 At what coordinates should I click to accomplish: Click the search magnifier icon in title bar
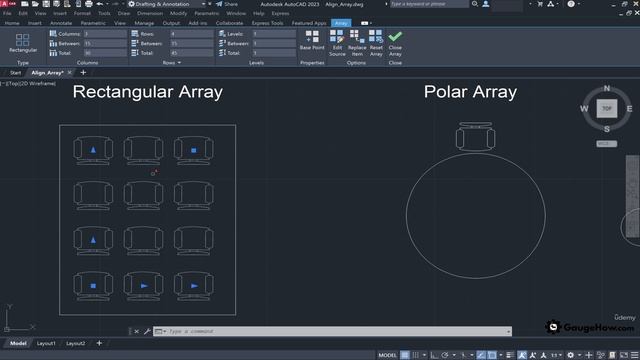point(475,4)
